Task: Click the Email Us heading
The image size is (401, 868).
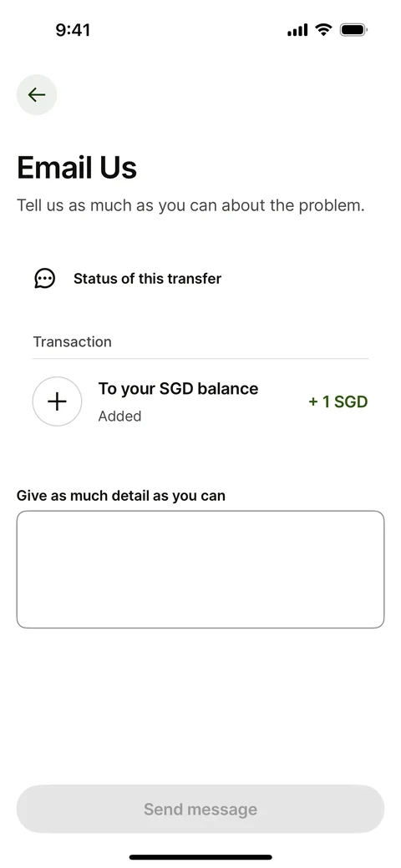Action: pyautogui.click(x=77, y=167)
